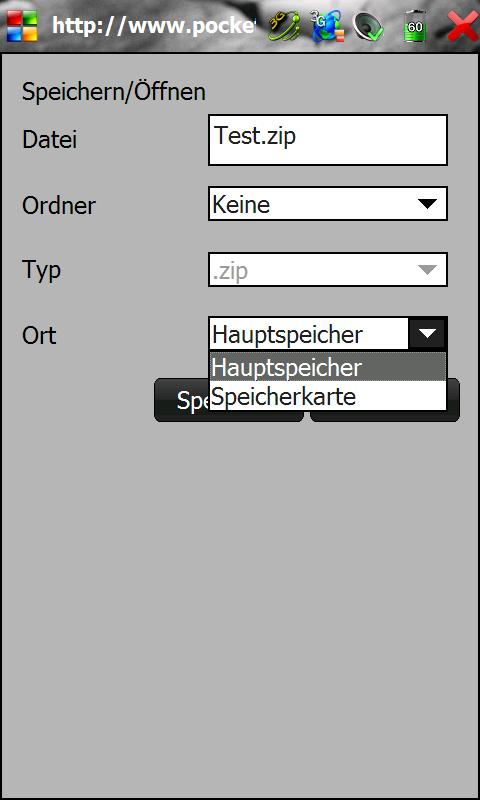Expand the Ordner dropdown arrow
Image resolution: width=480 pixels, height=800 pixels.
click(427, 204)
